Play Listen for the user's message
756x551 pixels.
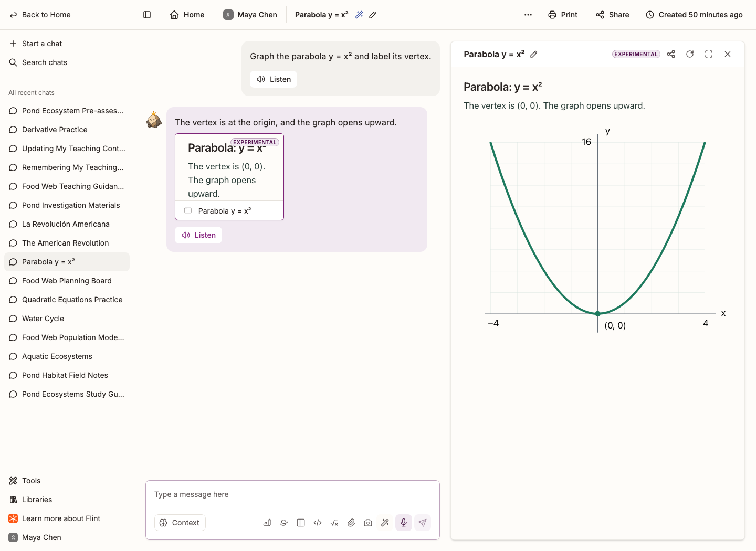[x=274, y=79]
